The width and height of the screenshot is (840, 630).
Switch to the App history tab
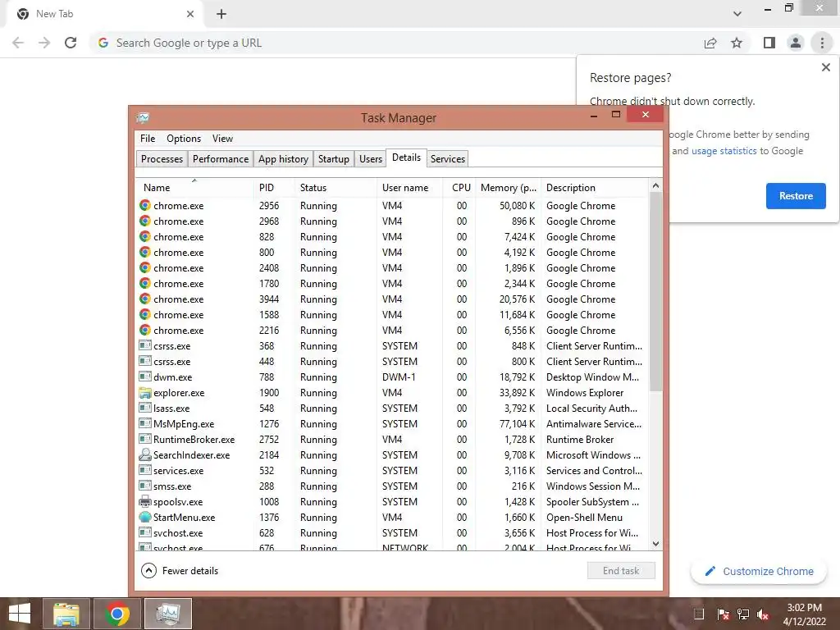[283, 159]
